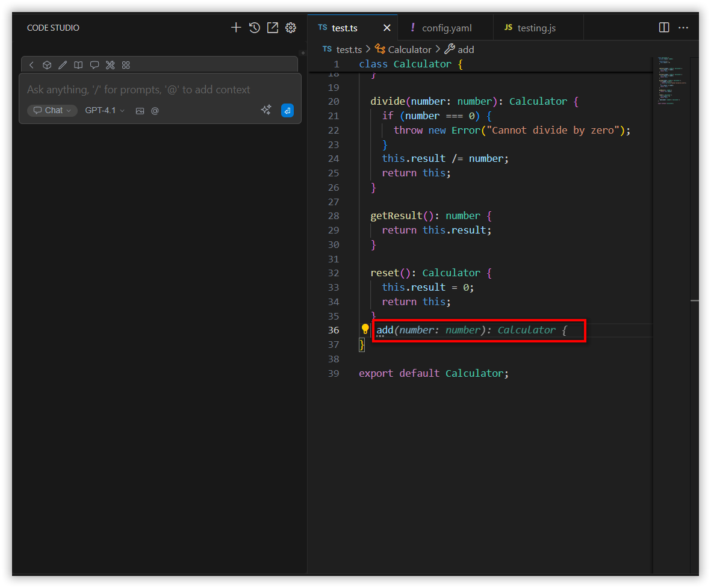Click test.ts in the breadcrumb

349,49
